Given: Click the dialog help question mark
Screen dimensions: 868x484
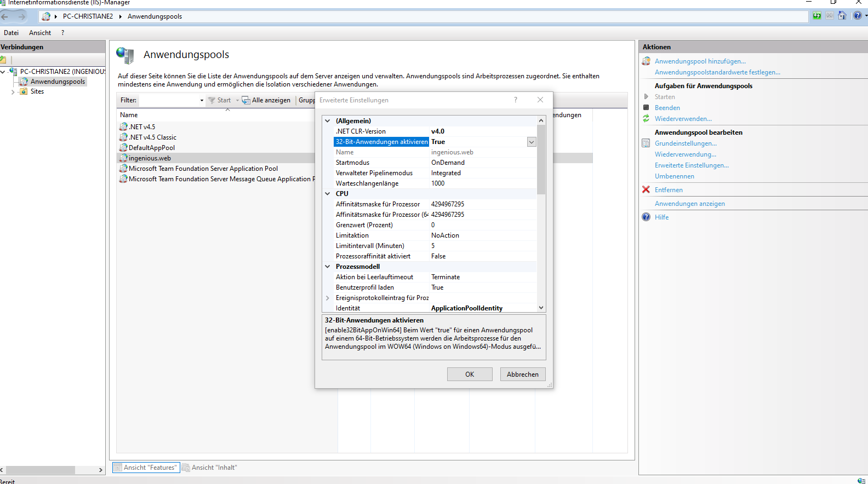Looking at the screenshot, I should coord(516,100).
